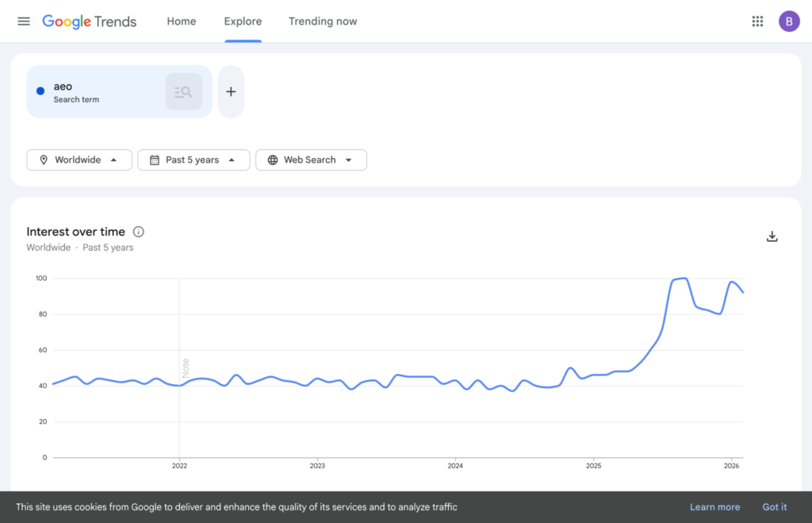Open the Worldwide region dropdown
The height and width of the screenshot is (523, 812).
[79, 160]
